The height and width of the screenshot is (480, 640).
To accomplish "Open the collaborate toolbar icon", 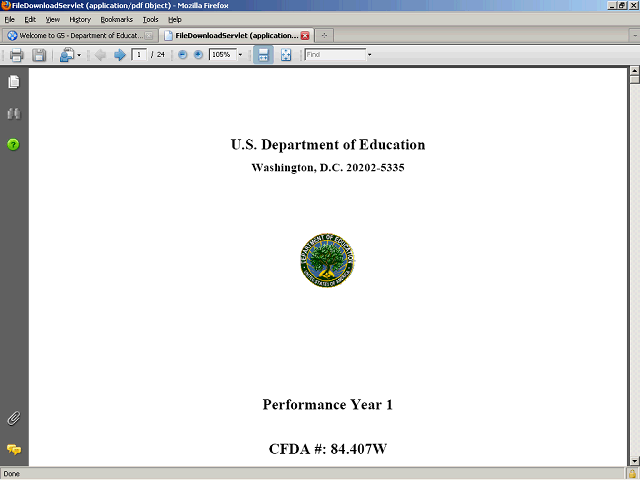I will tap(67, 55).
